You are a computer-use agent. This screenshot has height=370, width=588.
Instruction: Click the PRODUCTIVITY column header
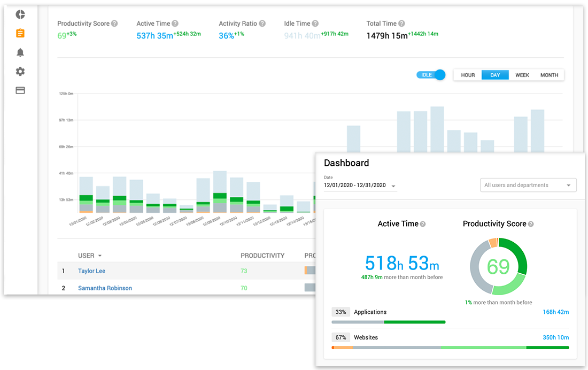[x=262, y=256]
